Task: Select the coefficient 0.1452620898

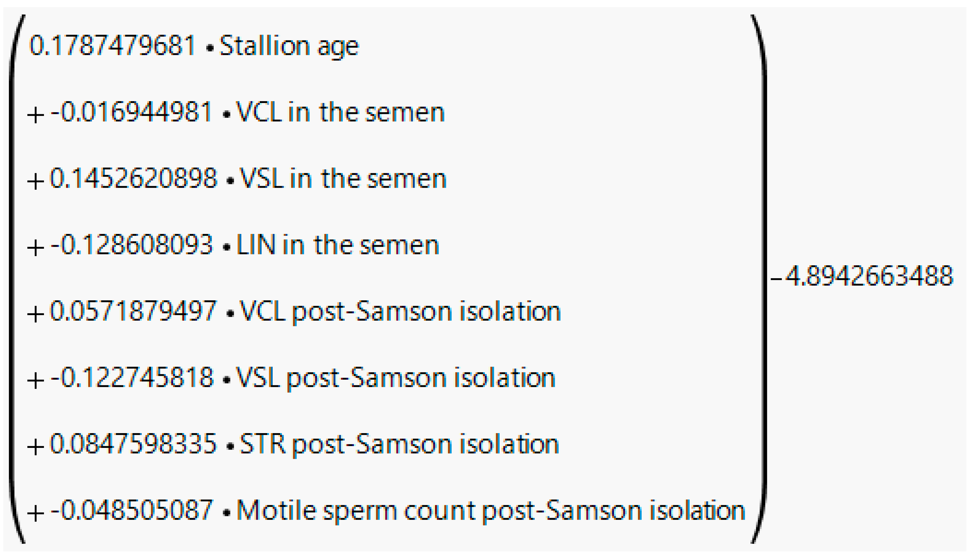Action: (133, 179)
